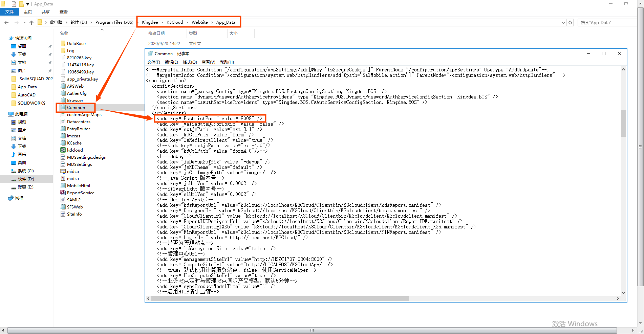Click the Back navigation arrow in Explorer
Screen dimensions: 644x334
tap(6, 22)
